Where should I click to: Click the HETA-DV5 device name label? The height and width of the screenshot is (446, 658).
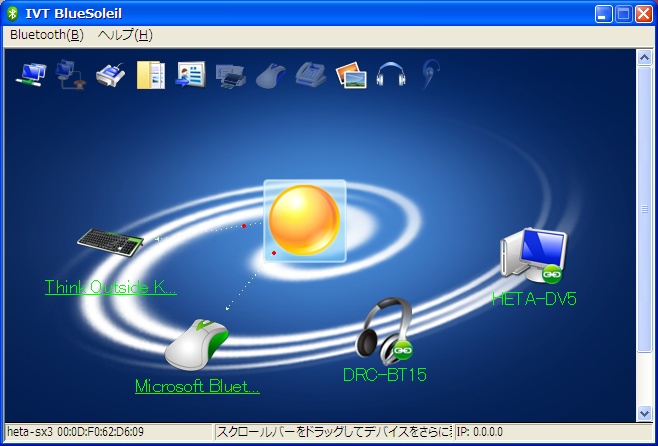[x=534, y=299]
